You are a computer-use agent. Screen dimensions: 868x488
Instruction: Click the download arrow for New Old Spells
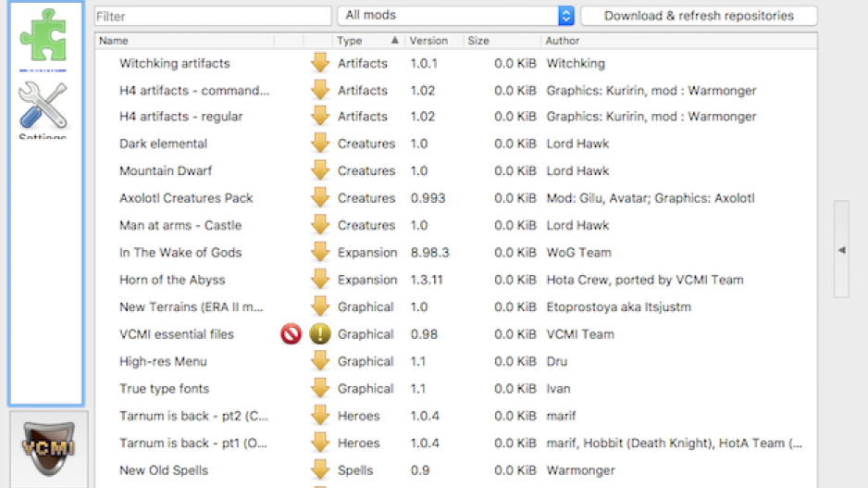click(x=320, y=470)
